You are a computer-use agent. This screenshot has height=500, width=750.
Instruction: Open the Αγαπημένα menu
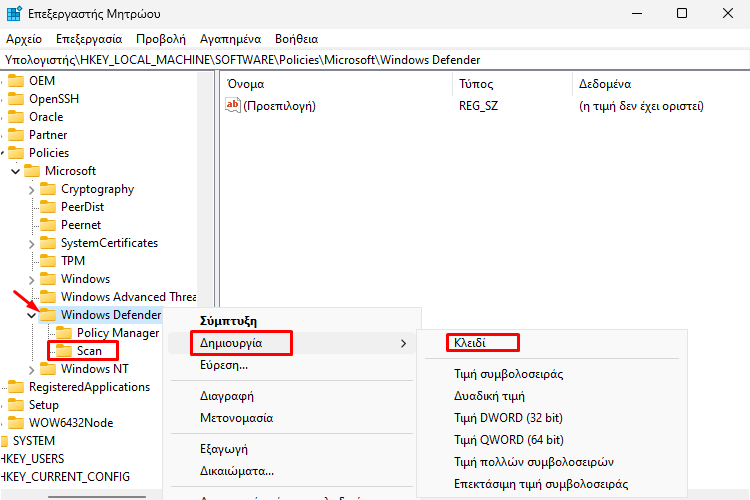231,39
